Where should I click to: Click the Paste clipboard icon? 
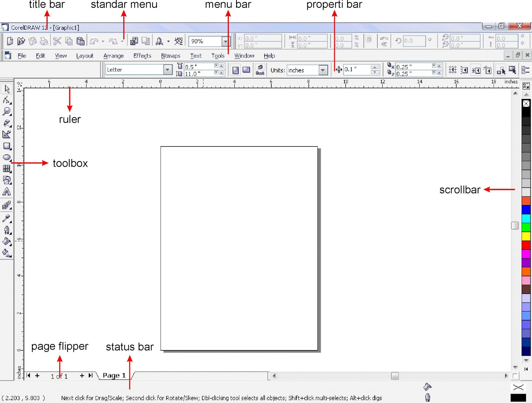coord(80,41)
